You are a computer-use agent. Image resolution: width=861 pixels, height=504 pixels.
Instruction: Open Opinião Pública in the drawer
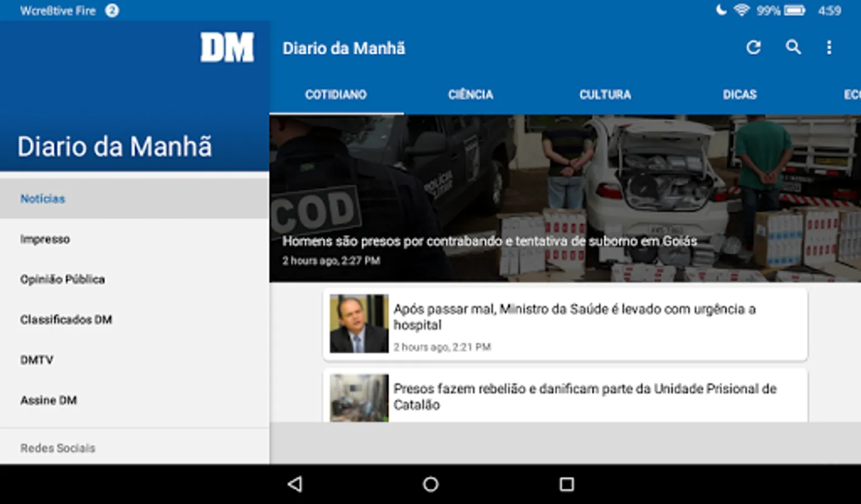[x=135, y=279]
